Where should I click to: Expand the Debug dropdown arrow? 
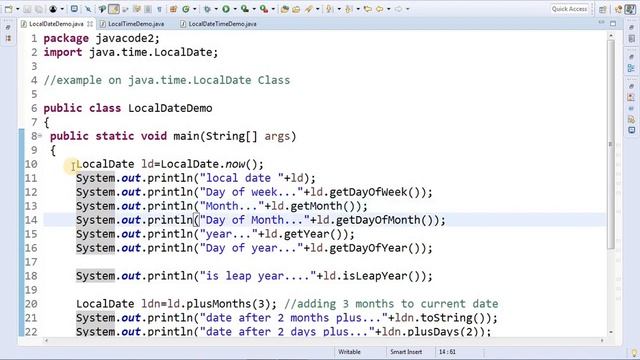point(216,9)
